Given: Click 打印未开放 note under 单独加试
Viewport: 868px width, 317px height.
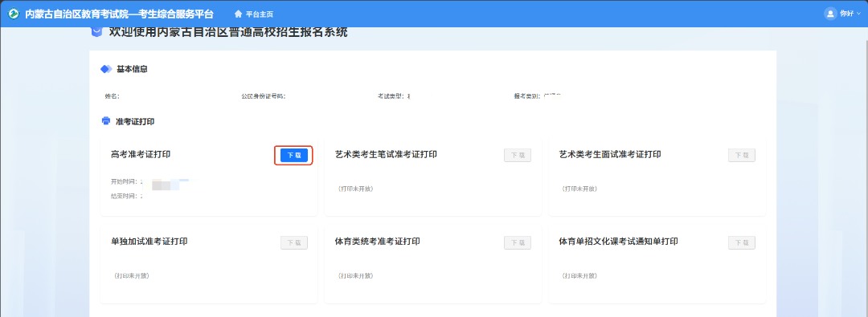Looking at the screenshot, I should tap(131, 275).
